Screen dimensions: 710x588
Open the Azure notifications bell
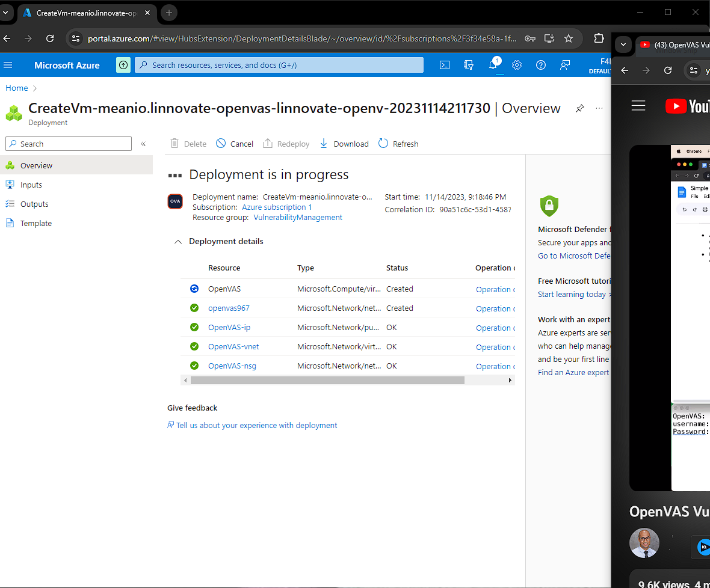click(x=493, y=65)
